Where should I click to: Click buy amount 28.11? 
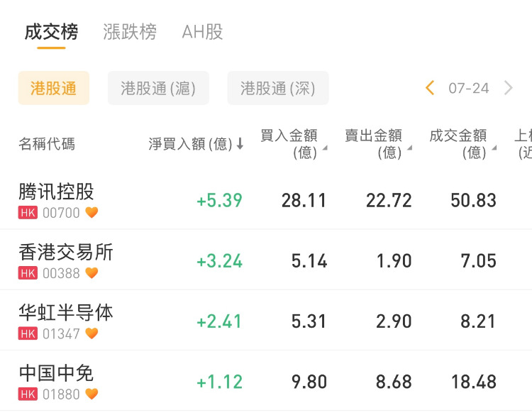pos(304,200)
